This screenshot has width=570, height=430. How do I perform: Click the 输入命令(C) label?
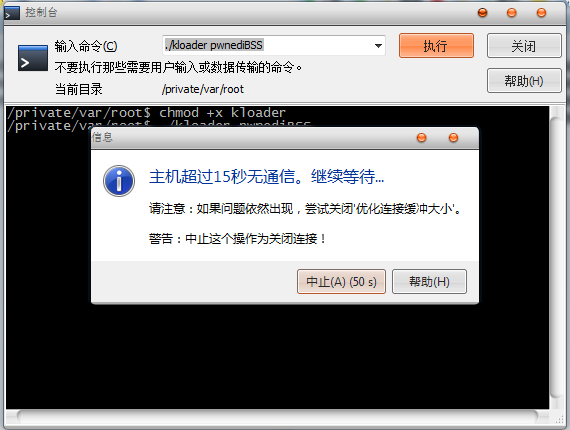[86, 46]
